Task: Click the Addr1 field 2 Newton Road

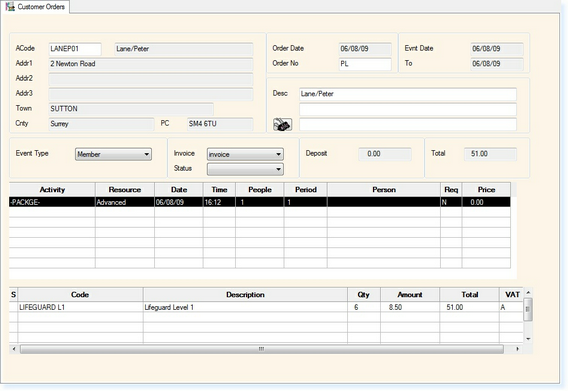Action: click(x=151, y=64)
